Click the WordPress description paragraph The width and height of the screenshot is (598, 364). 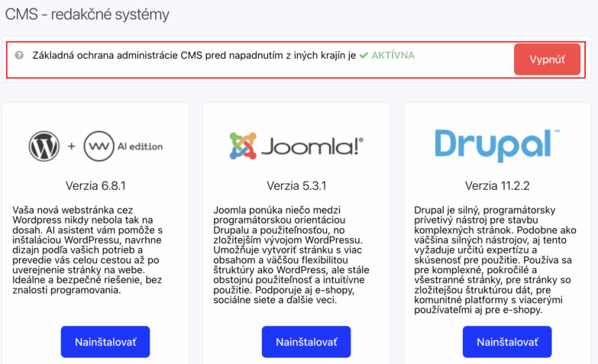(88, 250)
